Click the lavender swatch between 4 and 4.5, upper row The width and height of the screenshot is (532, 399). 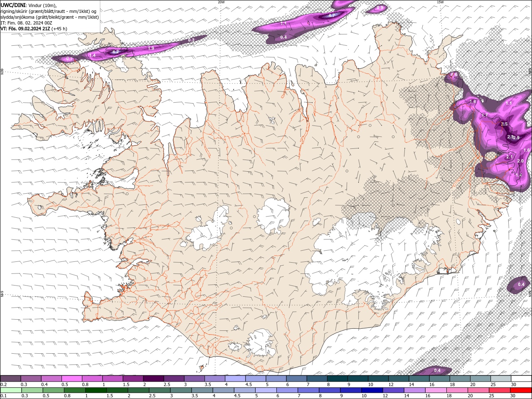click(x=235, y=379)
